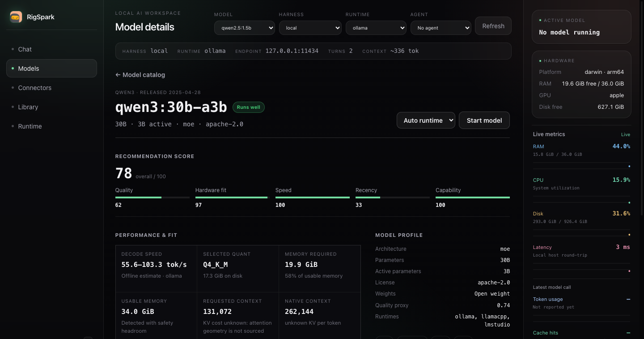The image size is (644, 339).
Task: Open the Runtime dropdown set to ollama
Action: click(x=376, y=28)
